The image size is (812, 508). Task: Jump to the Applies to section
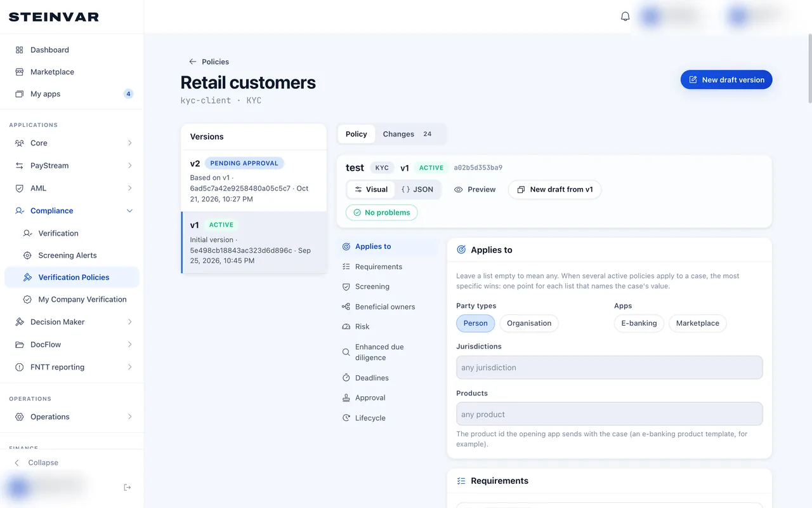point(387,246)
